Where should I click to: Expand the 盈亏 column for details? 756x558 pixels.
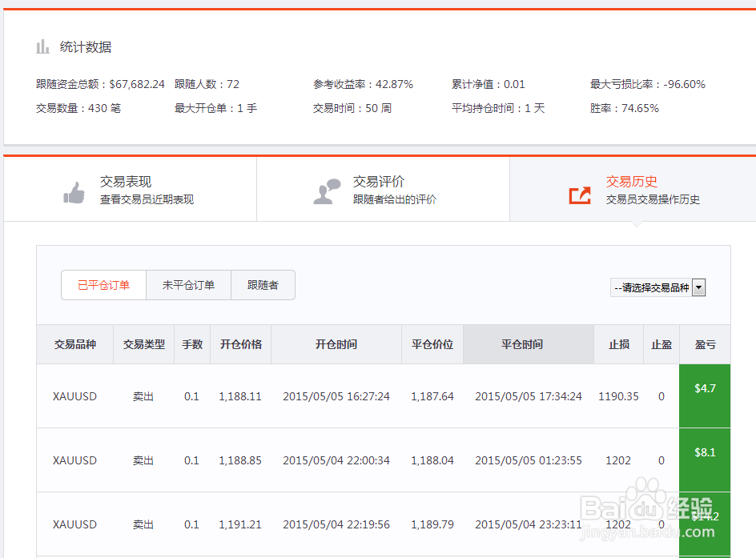point(704,344)
